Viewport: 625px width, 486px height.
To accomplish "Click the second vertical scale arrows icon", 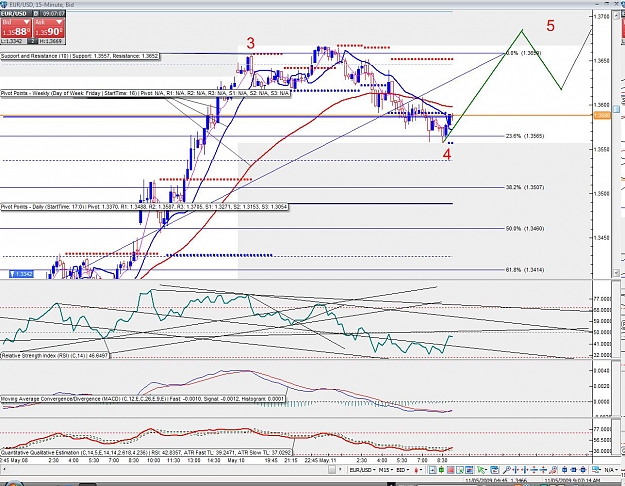I will (x=543, y=470).
